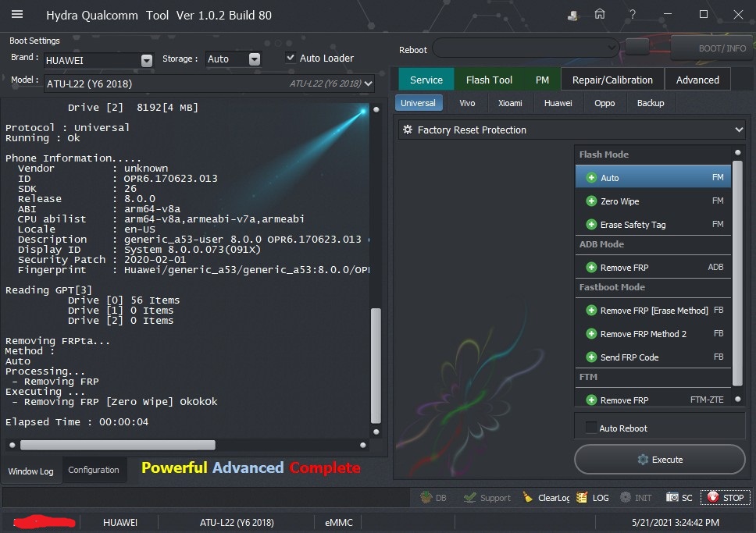Save log using LOG button

(593, 497)
